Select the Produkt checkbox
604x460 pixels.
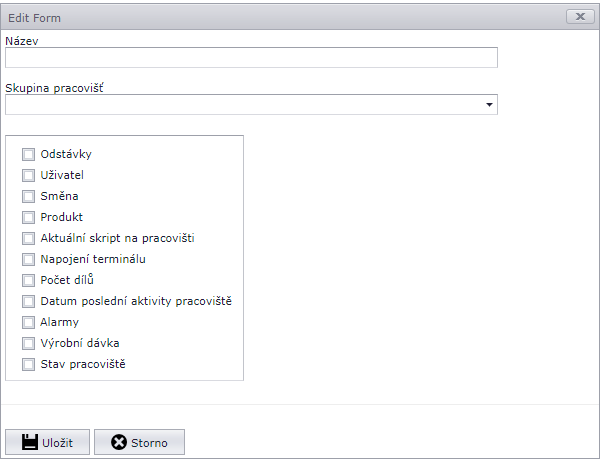[x=28, y=217]
